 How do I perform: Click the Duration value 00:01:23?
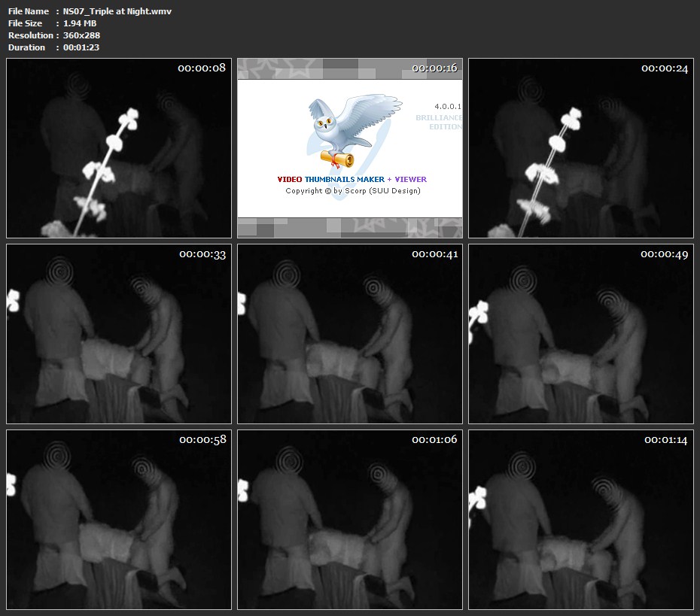pos(81,47)
